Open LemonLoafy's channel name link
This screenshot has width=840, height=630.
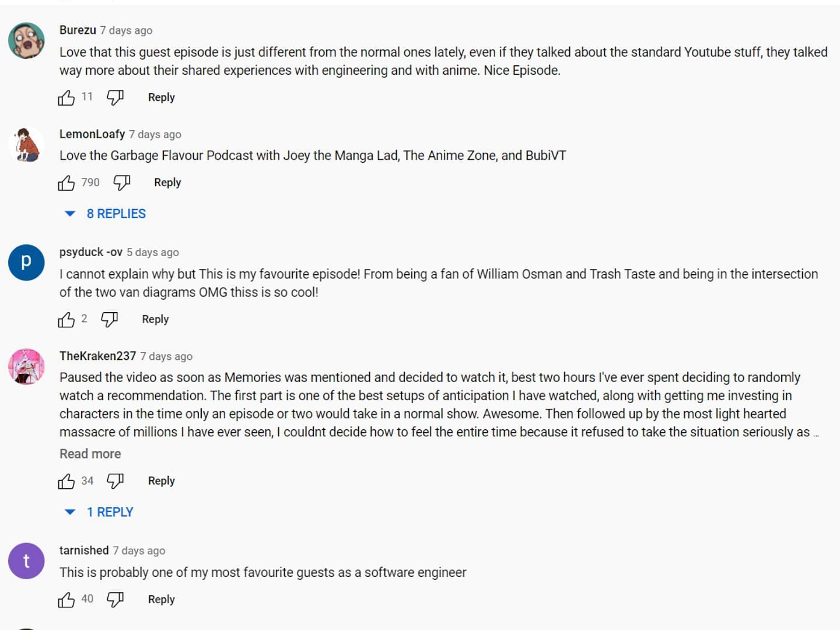click(x=92, y=134)
